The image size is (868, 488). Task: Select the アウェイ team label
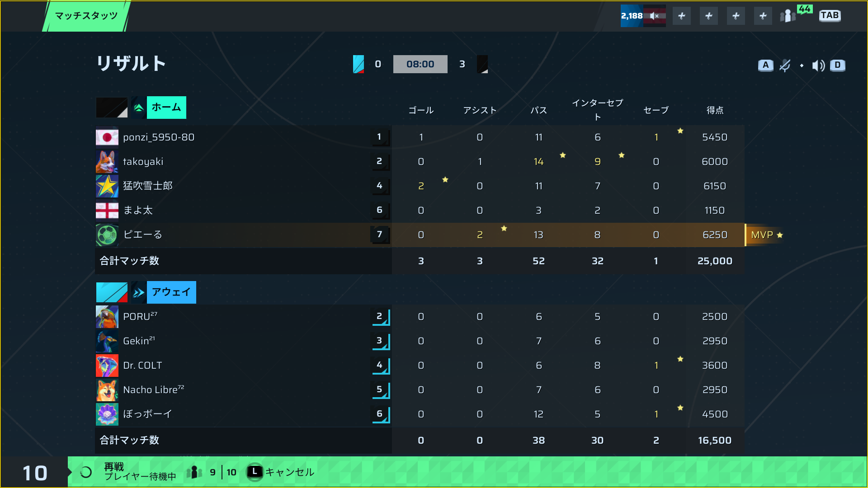coord(171,292)
